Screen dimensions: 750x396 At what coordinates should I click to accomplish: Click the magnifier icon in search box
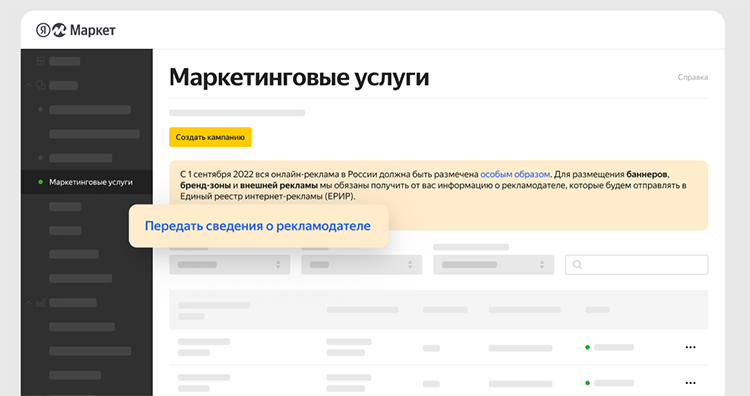(x=577, y=264)
